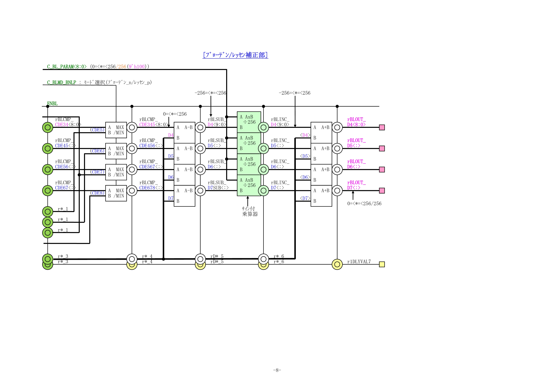Click the rBLSUB_D7SUB signal label
This screenshot has height=392, width=554.
pyautogui.click(x=218, y=185)
